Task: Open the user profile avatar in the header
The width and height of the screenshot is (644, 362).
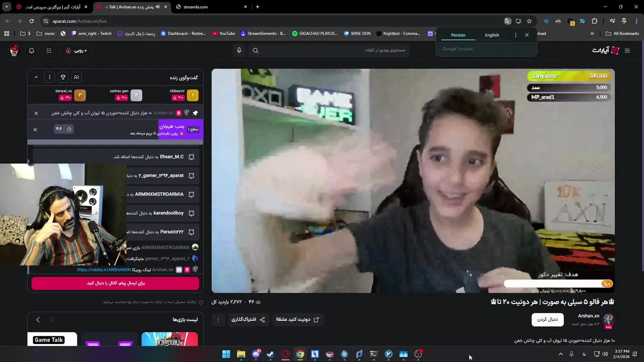Action: click(14, 50)
